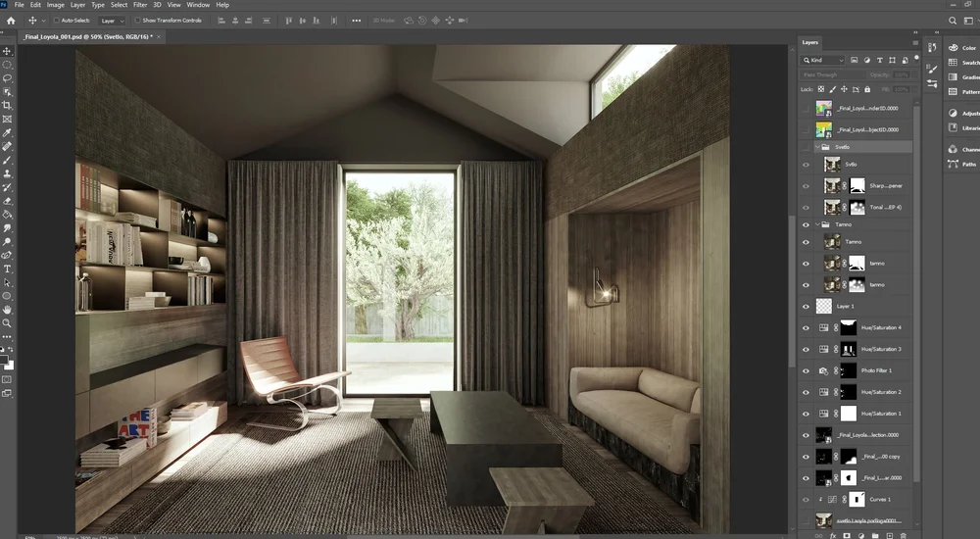Open the File menu
The image size is (980, 539).
pyautogui.click(x=19, y=5)
